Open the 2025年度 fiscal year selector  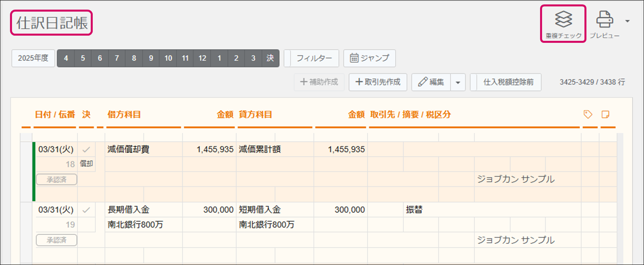[x=33, y=58]
